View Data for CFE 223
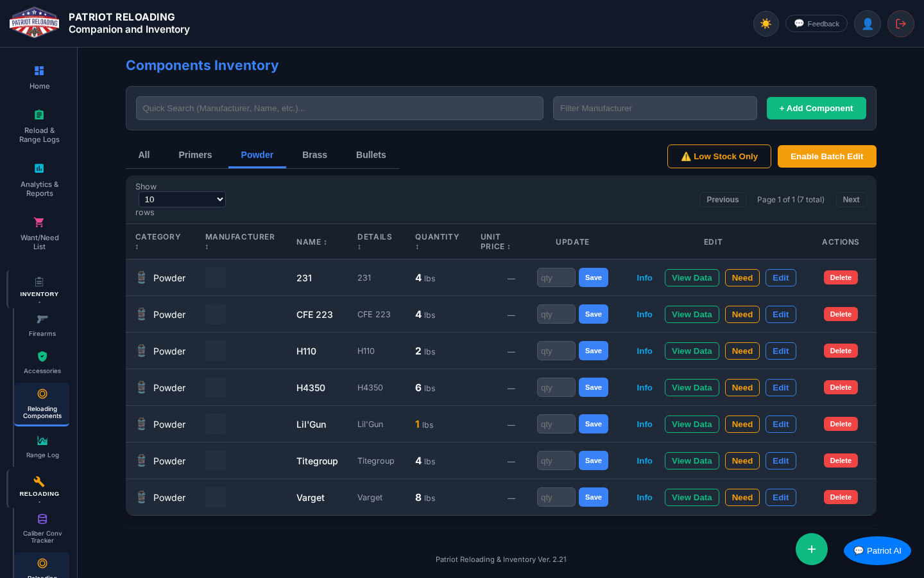This screenshot has width=924, height=578. tap(692, 314)
